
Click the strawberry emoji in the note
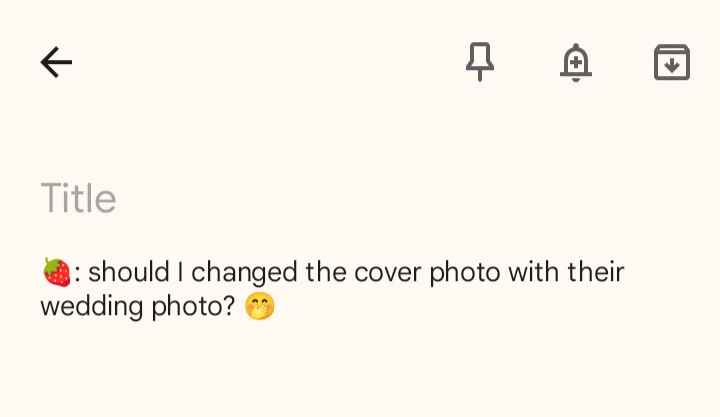click(x=56, y=272)
